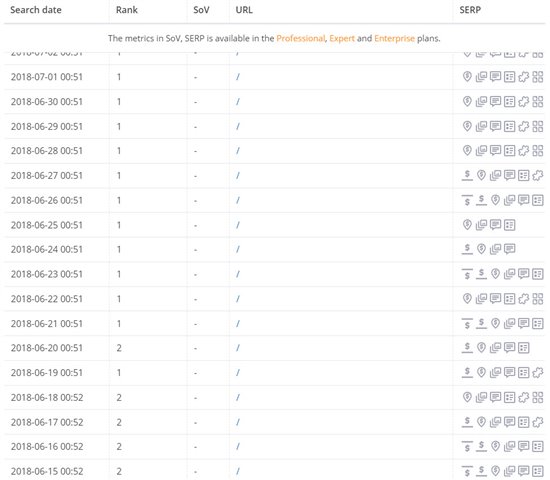Click reviews bubble icon in 2018-06-24 row

509,249
